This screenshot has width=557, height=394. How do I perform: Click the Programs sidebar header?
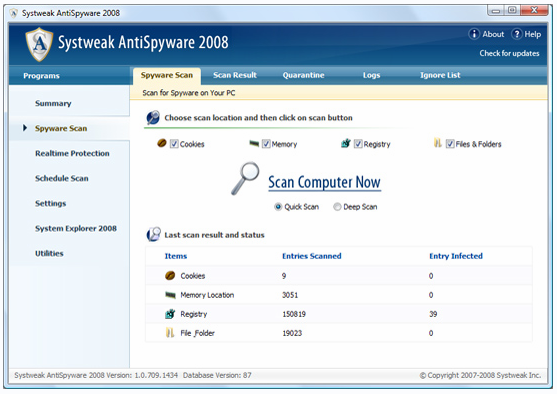click(41, 76)
